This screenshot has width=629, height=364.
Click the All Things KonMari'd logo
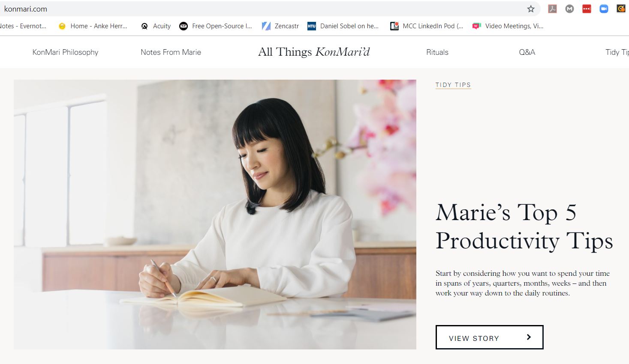coord(314,52)
